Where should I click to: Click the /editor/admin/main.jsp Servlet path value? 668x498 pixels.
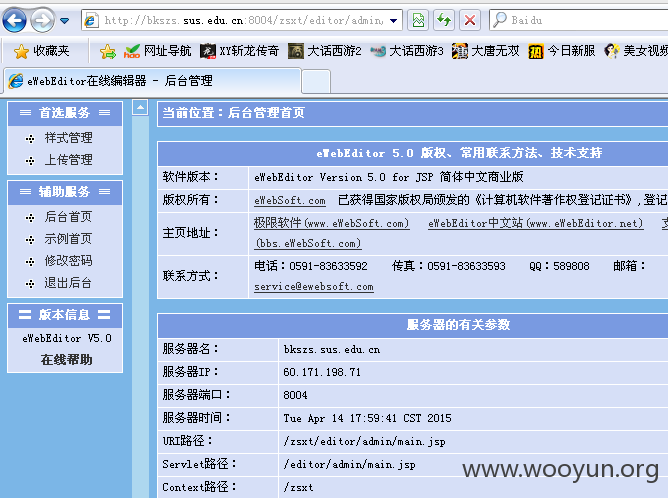tap(350, 464)
